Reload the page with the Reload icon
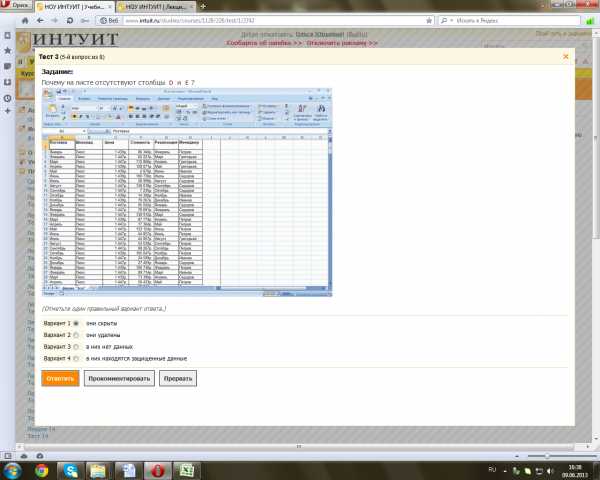 (x=70, y=21)
